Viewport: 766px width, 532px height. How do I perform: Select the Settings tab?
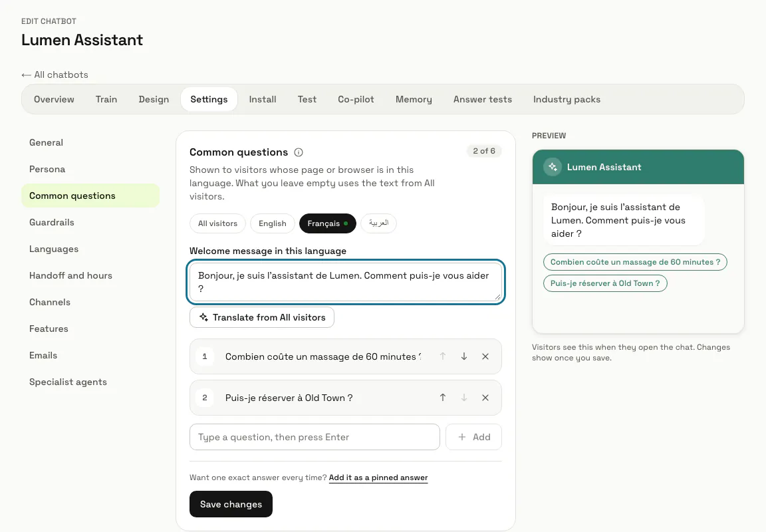coord(209,99)
